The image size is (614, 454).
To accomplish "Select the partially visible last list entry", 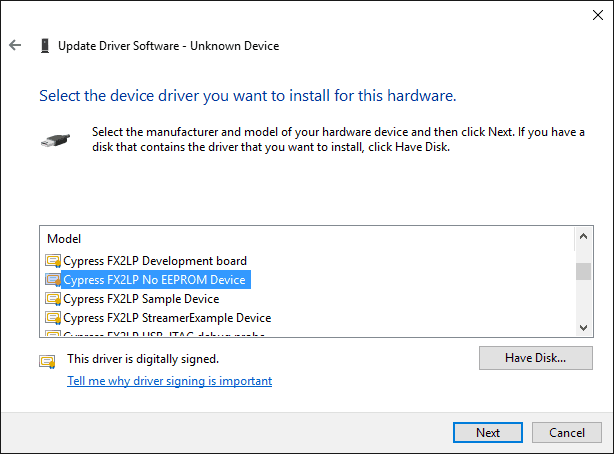I will point(164,334).
